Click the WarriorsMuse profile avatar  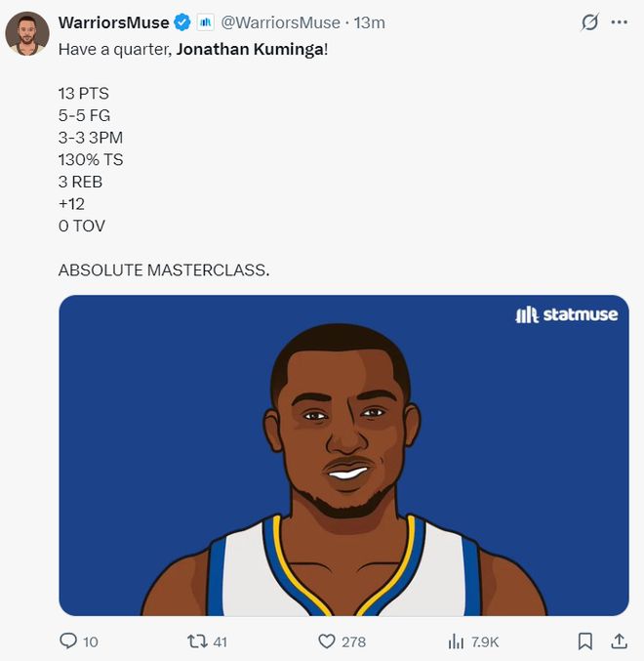(x=27, y=33)
